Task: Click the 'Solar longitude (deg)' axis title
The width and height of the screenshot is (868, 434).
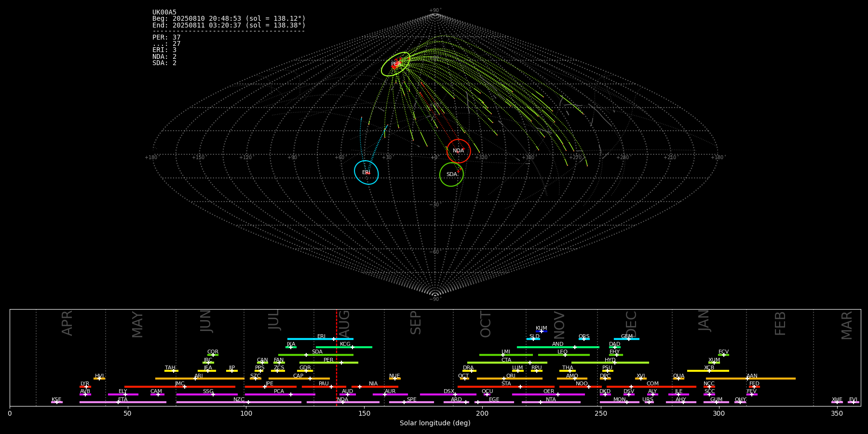Action: click(x=435, y=423)
